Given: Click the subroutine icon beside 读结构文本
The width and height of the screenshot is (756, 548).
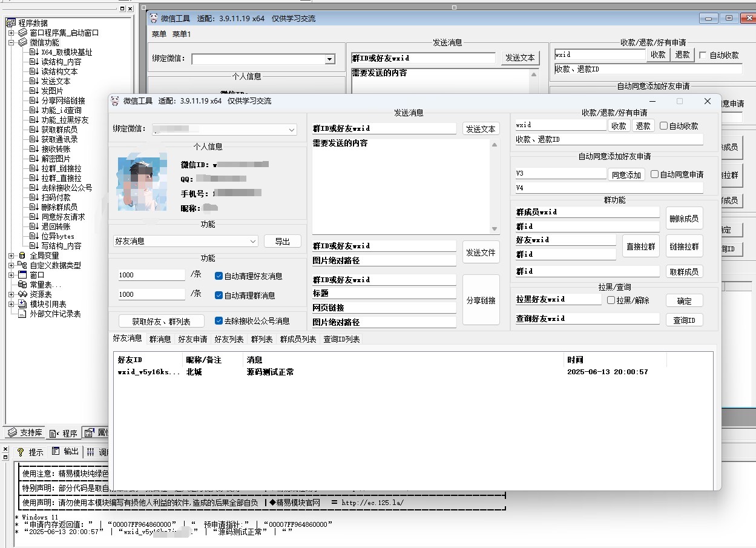Looking at the screenshot, I should [x=34, y=71].
